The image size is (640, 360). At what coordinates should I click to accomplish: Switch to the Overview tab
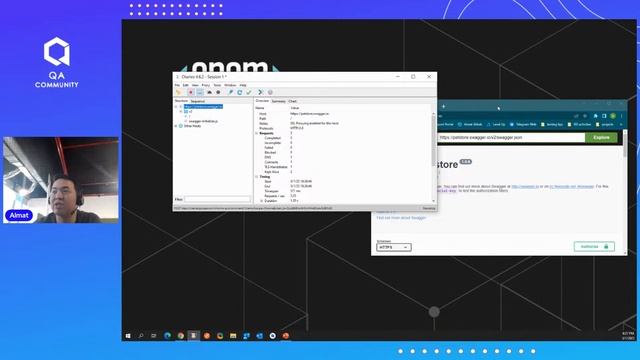[262, 101]
